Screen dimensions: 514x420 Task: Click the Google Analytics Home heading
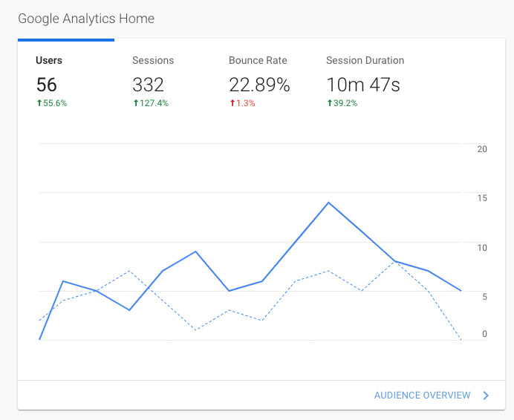pos(86,19)
